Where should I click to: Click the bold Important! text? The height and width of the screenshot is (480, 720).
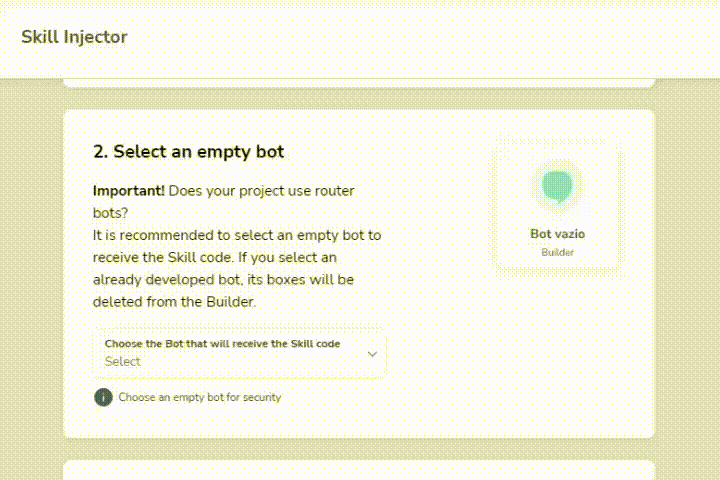[129, 191]
